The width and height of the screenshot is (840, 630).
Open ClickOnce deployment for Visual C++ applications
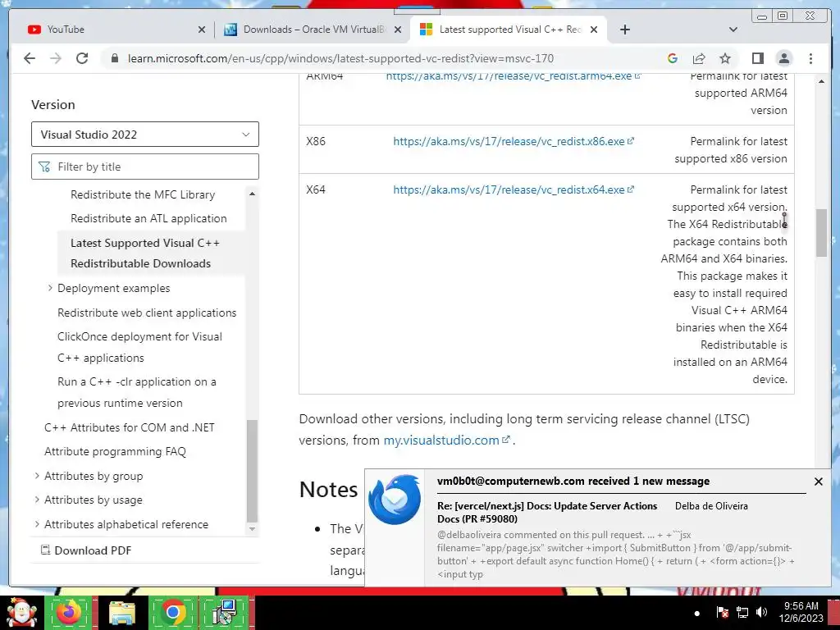pyautogui.click(x=139, y=347)
